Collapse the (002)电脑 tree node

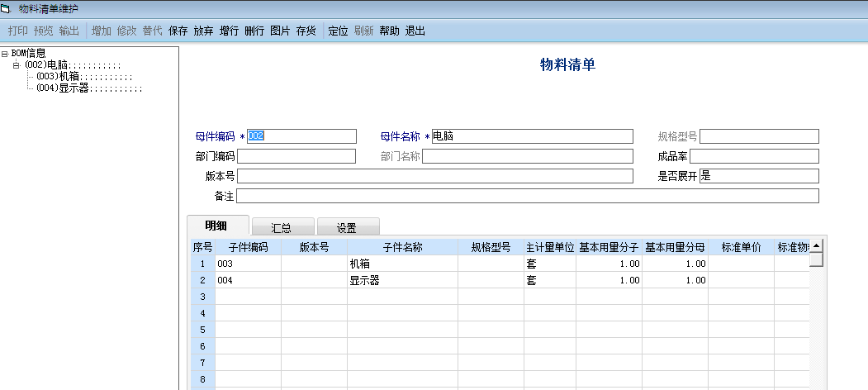[x=16, y=65]
